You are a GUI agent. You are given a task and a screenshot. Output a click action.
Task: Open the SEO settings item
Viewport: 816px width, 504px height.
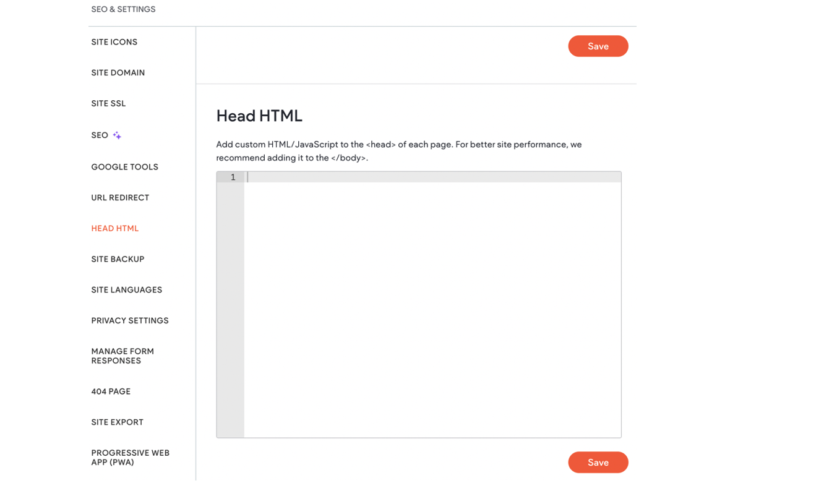coord(100,135)
